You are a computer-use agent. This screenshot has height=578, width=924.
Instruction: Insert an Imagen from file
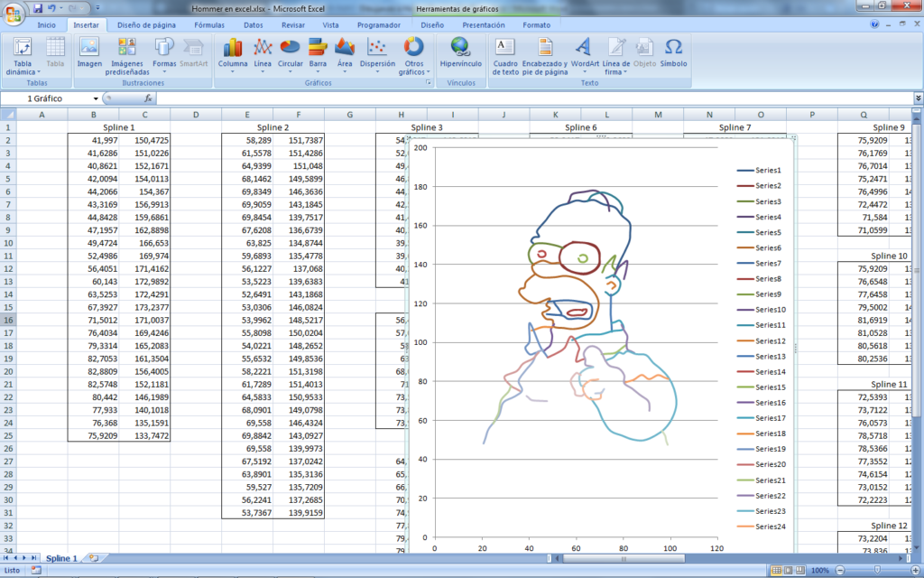(89, 53)
